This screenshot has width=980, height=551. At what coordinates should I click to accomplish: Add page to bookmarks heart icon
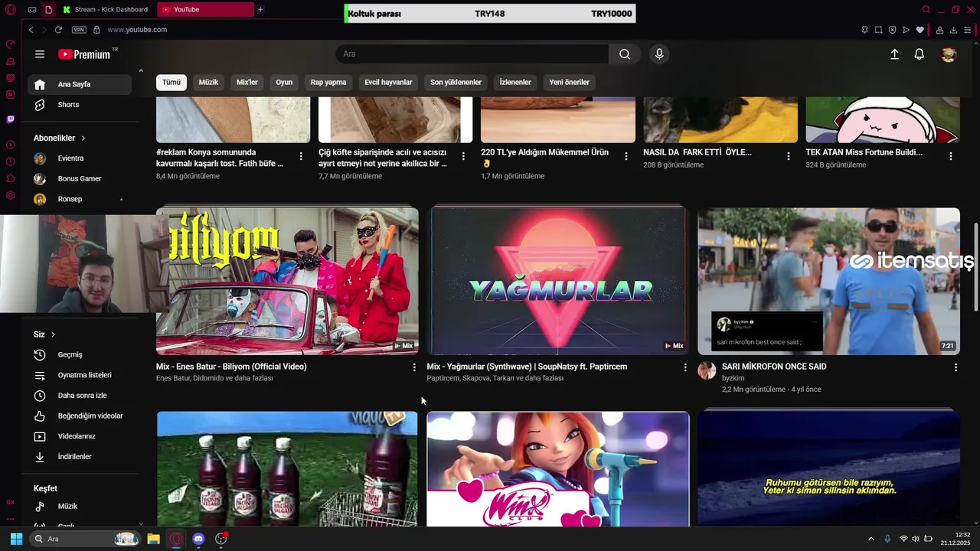tap(920, 30)
